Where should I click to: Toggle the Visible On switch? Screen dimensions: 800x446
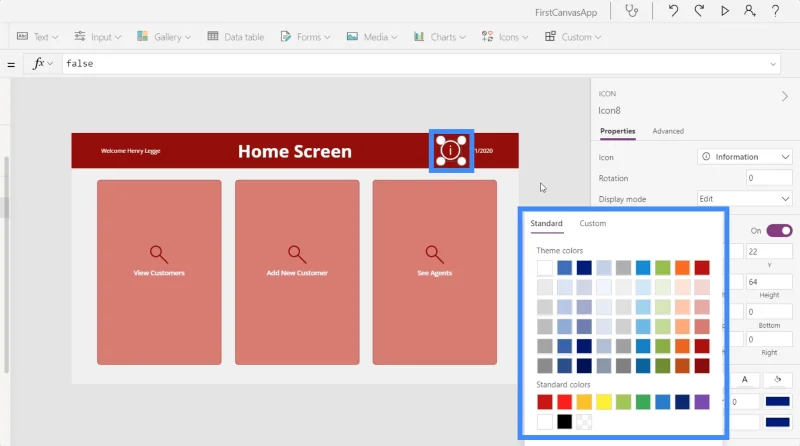tap(779, 231)
